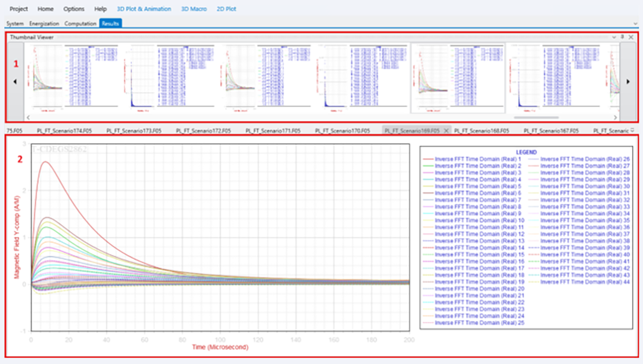
Task: Pin the Thumbnail Viewer panel
Action: click(622, 37)
